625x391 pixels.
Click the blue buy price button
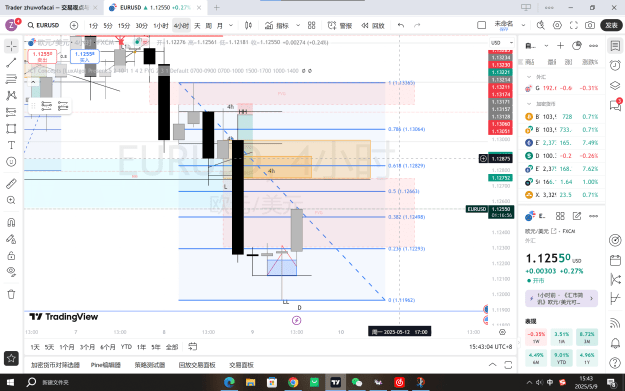[x=85, y=56]
